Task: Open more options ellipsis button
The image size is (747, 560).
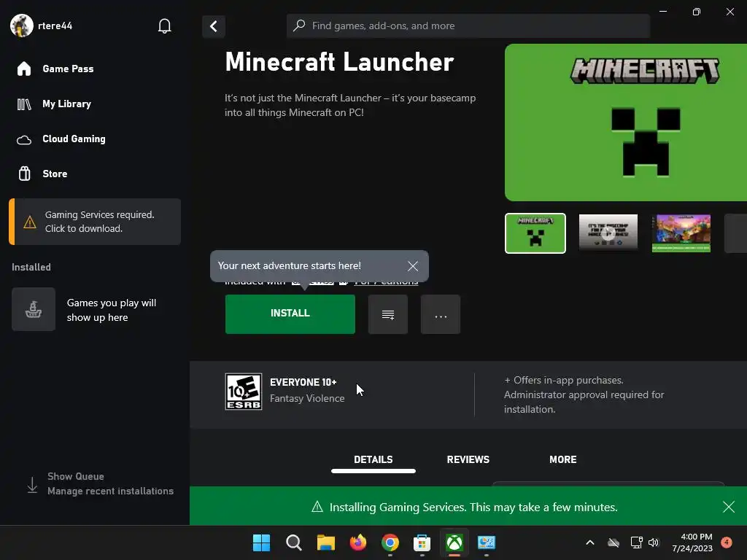Action: (441, 314)
